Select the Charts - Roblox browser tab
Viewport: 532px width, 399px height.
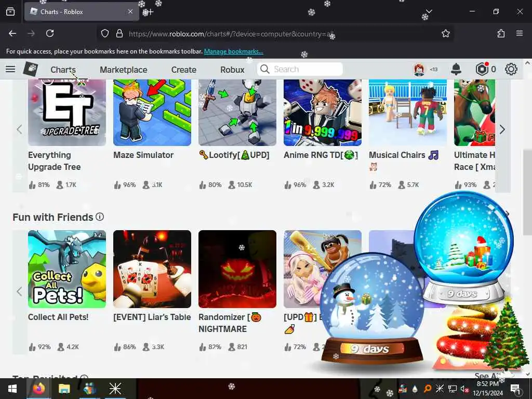point(82,11)
